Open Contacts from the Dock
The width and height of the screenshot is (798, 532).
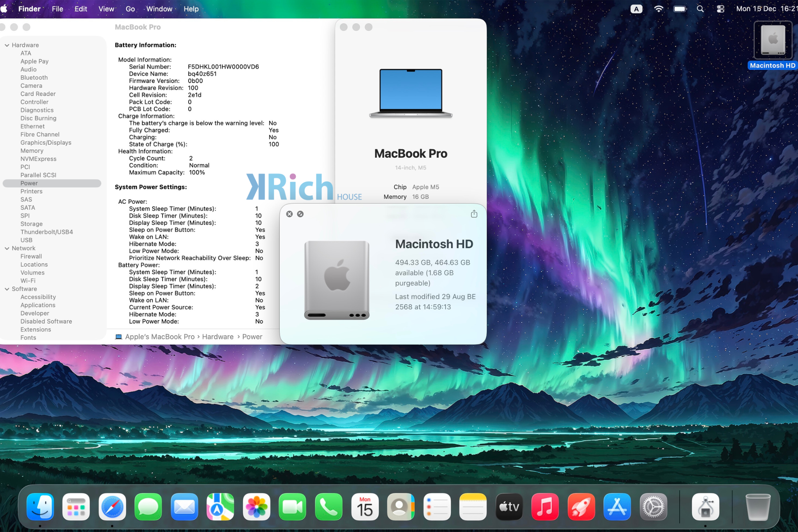pyautogui.click(x=401, y=507)
